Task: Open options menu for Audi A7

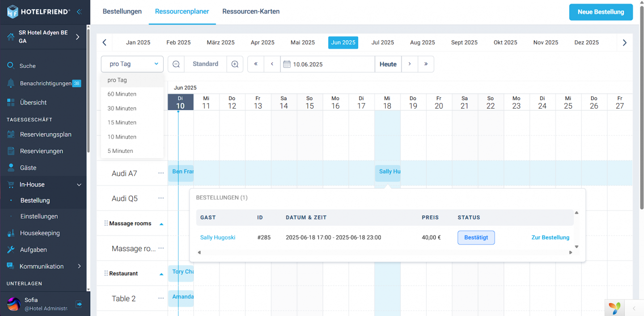Action: pos(161,173)
